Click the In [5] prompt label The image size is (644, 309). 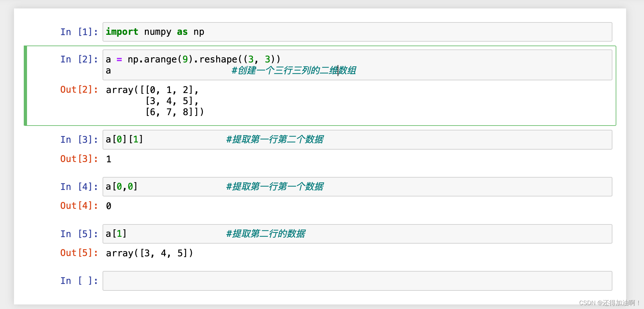click(79, 234)
